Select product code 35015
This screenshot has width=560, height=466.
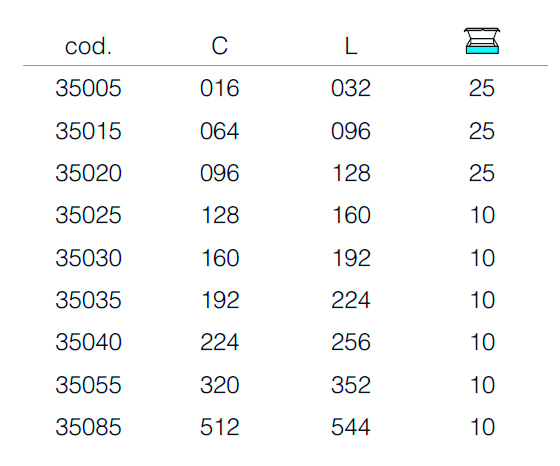[88, 131]
